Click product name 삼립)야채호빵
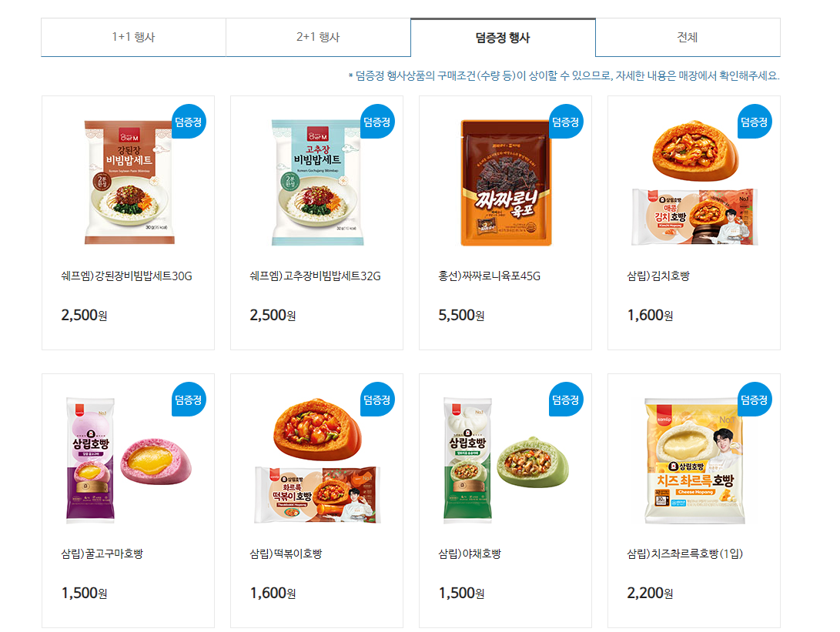840x632 pixels. tap(470, 554)
